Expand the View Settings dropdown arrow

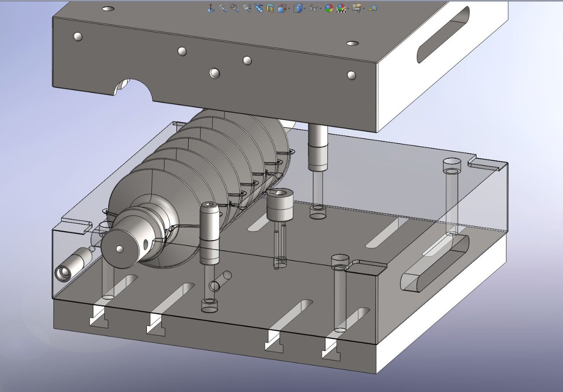pos(363,8)
